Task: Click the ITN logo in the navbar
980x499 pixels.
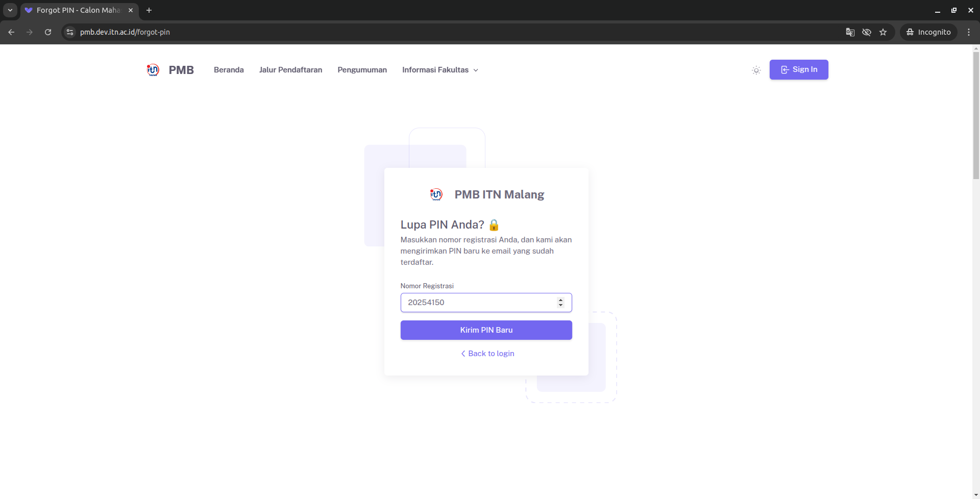Action: tap(153, 70)
